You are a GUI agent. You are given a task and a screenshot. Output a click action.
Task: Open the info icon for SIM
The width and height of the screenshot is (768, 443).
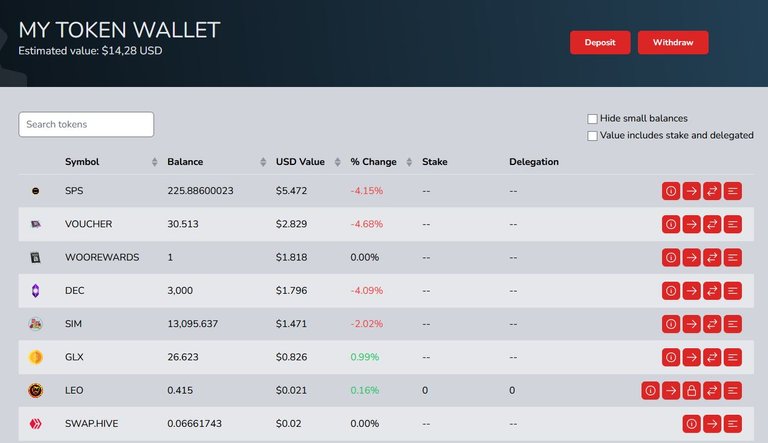click(x=671, y=324)
